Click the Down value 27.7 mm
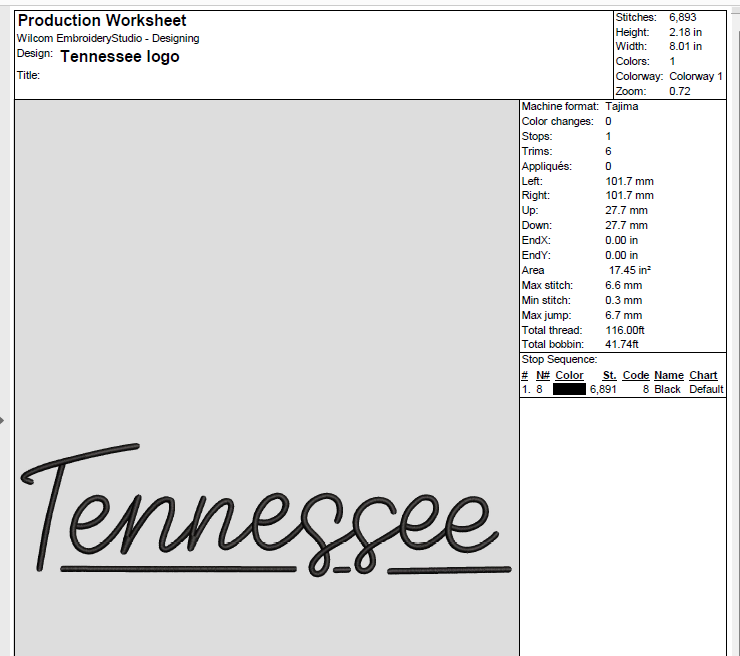740x656 pixels. pyautogui.click(x=626, y=226)
